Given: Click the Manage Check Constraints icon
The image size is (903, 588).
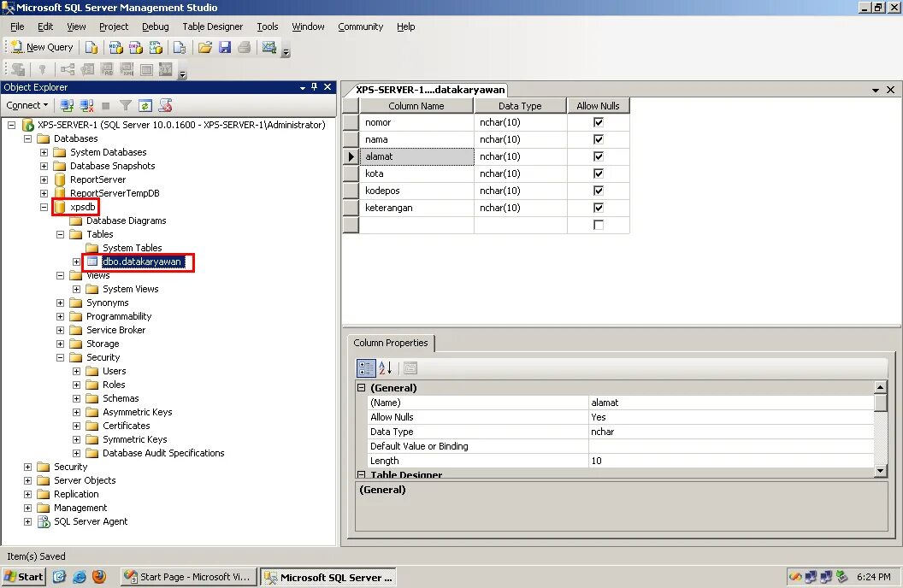Looking at the screenshot, I should 146,69.
